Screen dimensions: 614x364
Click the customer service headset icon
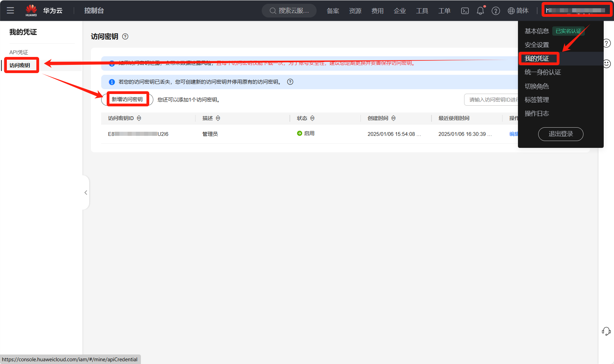(x=606, y=331)
